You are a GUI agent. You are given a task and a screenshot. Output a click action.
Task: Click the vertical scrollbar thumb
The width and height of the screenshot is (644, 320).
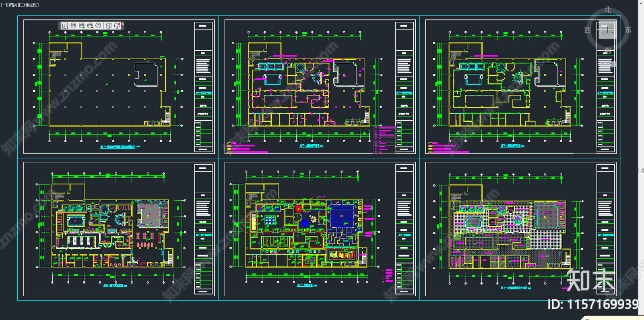coord(641,170)
